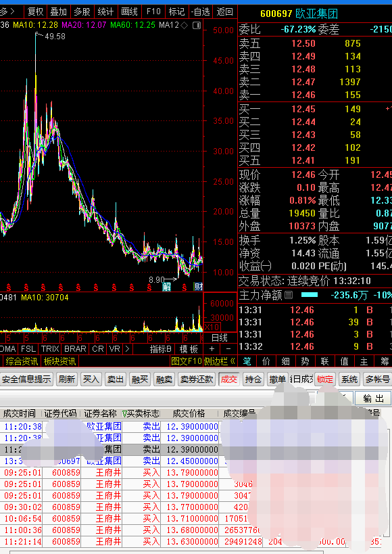Open 图文F10 information
The height and width of the screenshot is (554, 392).
187,361
